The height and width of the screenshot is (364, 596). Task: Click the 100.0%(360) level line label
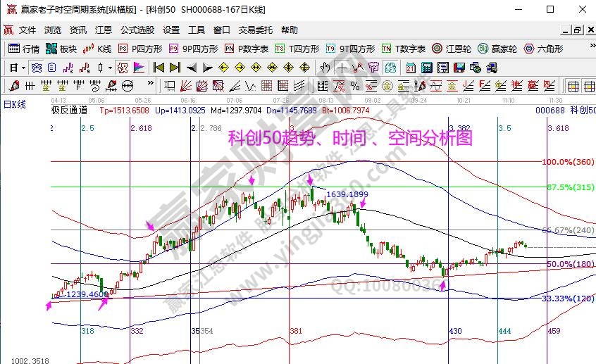coord(568,162)
